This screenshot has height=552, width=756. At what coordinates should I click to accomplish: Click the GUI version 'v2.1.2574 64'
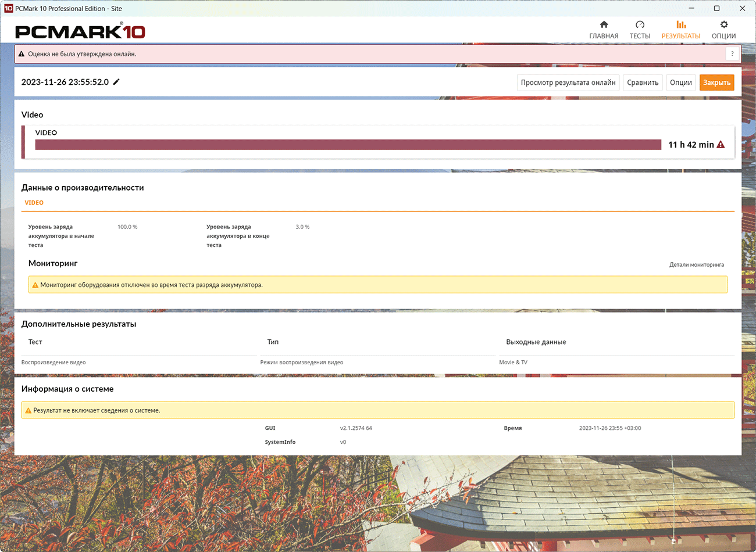(356, 428)
